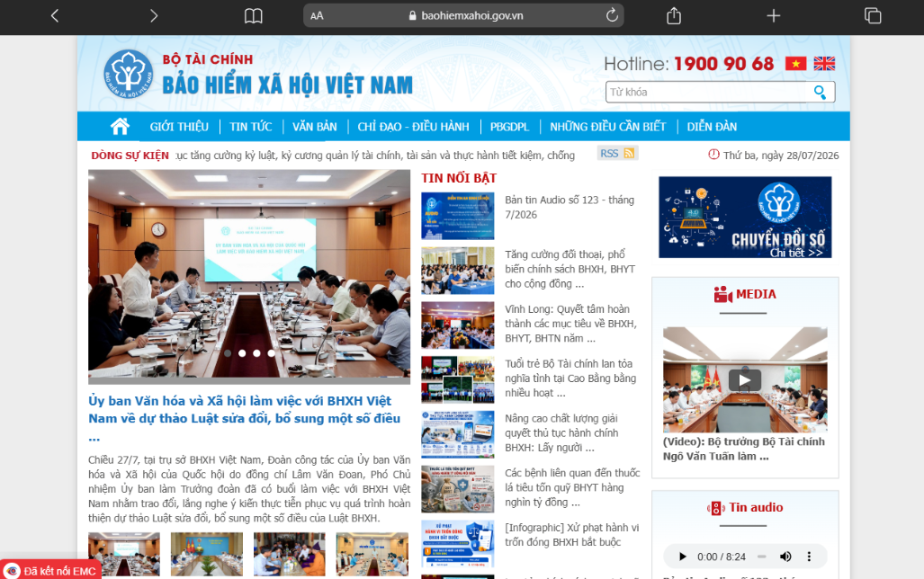Click the thuốc lá BHYT article thumbnail
Viewport: 924px width, 579px height.
457,489
